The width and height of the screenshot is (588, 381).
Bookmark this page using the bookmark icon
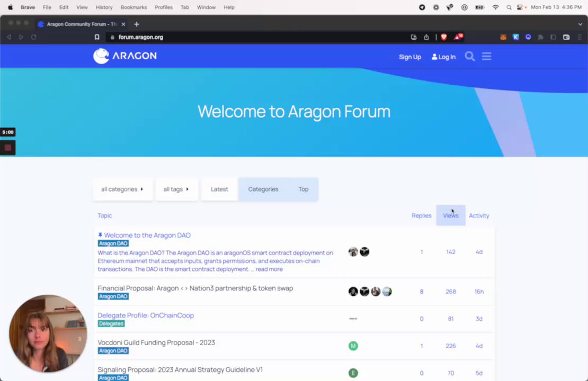coord(97,37)
